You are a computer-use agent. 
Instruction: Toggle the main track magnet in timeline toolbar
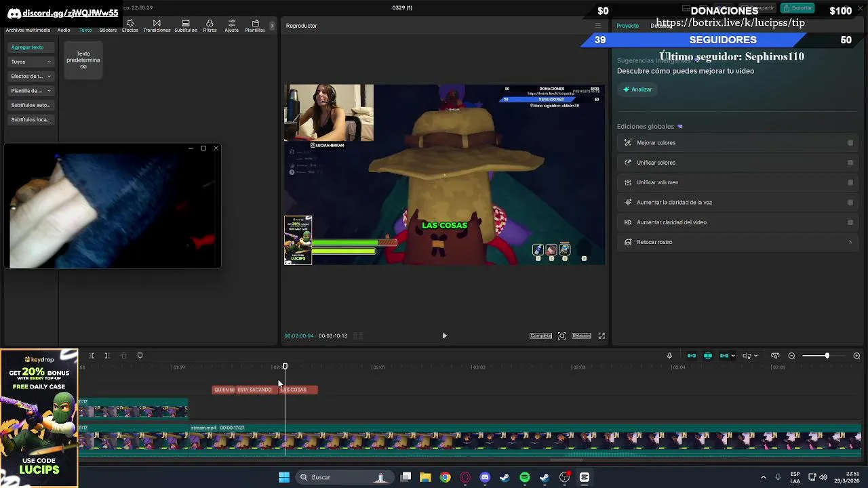click(x=692, y=356)
